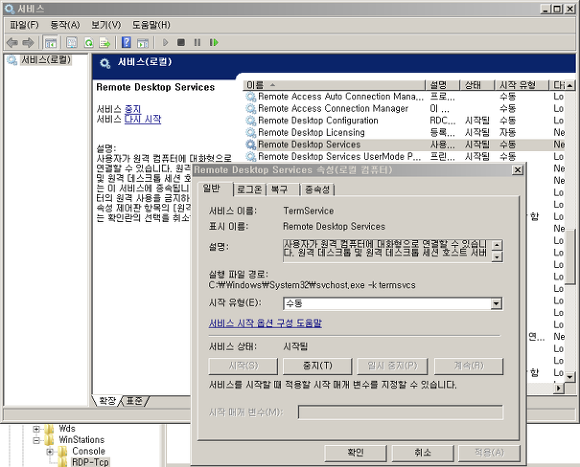The image size is (580, 467).
Task: Select the 확장 view tab
Action: point(108,400)
